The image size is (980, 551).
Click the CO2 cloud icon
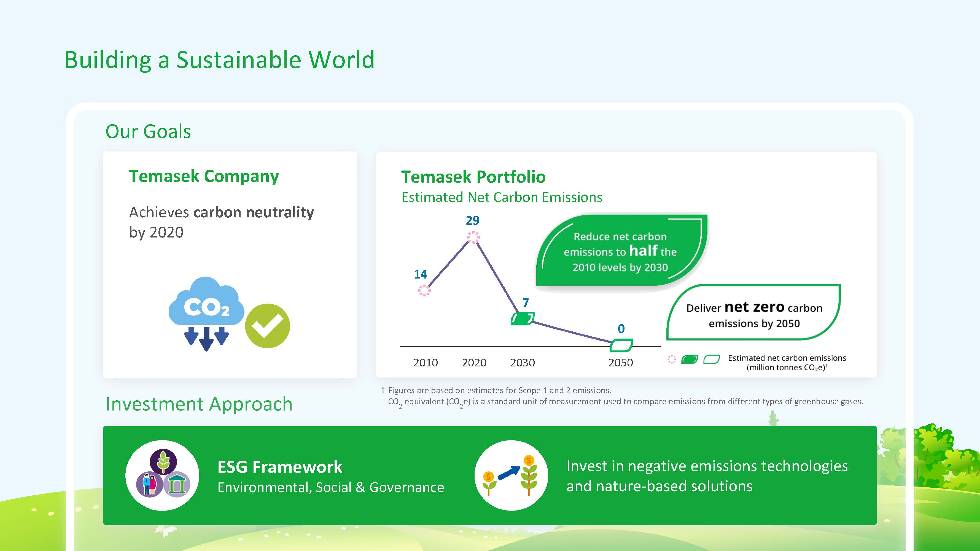click(x=206, y=313)
